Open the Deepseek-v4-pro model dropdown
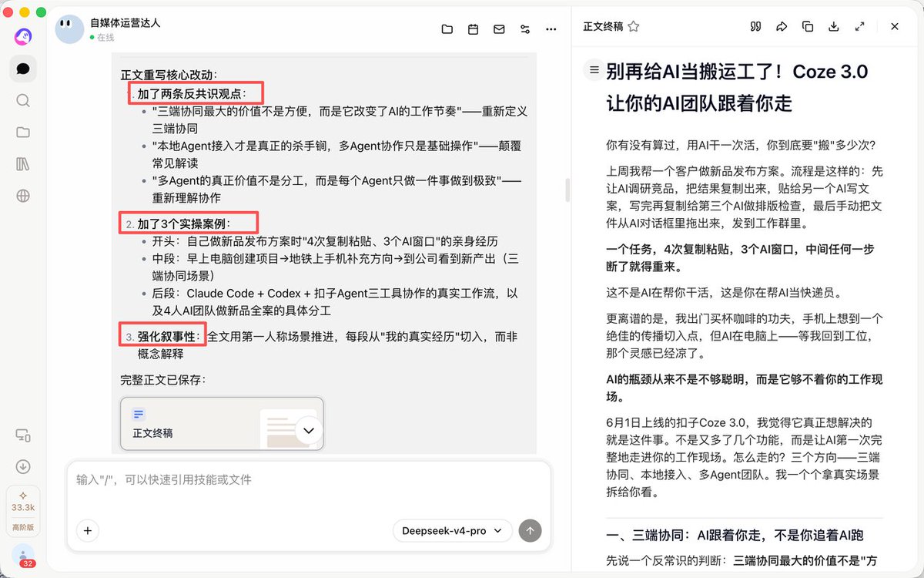Screen dimensions: 924x578 [452, 530]
